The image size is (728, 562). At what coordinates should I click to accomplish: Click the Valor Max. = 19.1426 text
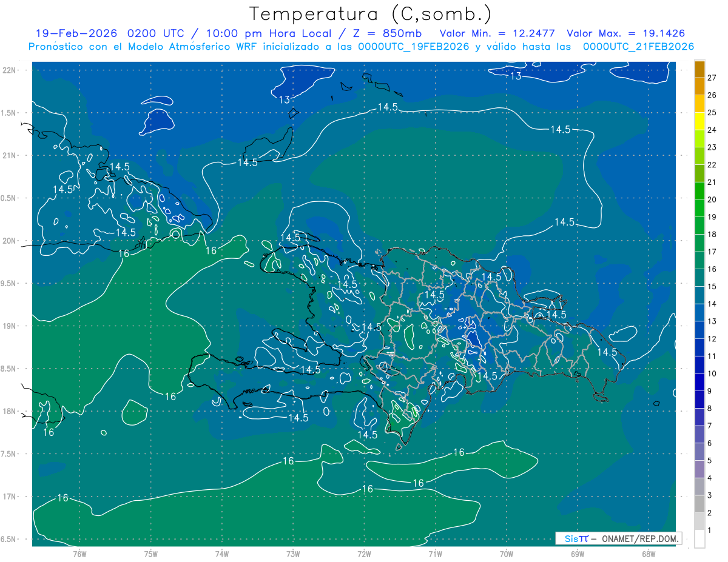629,33
